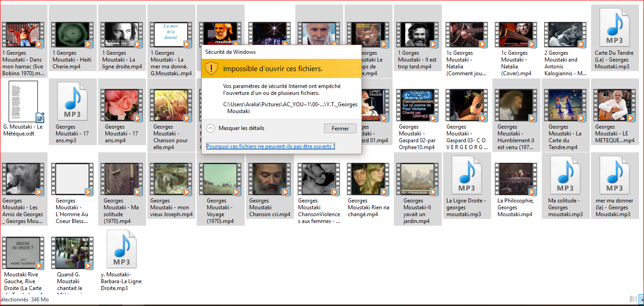Select Ma solitude (1970).mp4 video
The image size is (644, 306).
pyautogui.click(x=122, y=179)
